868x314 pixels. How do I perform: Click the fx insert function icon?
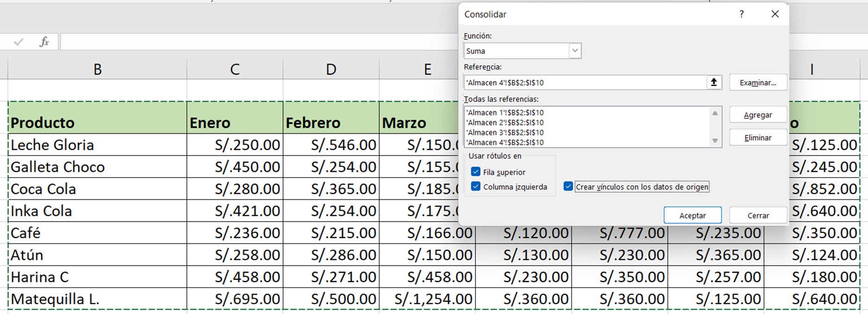point(44,42)
